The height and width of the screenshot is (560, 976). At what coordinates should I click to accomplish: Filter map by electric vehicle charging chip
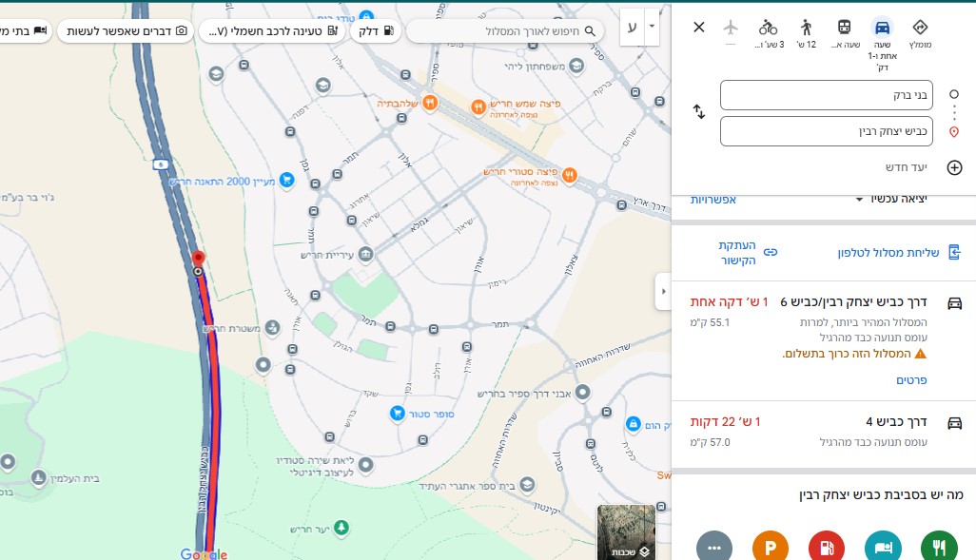click(x=271, y=31)
